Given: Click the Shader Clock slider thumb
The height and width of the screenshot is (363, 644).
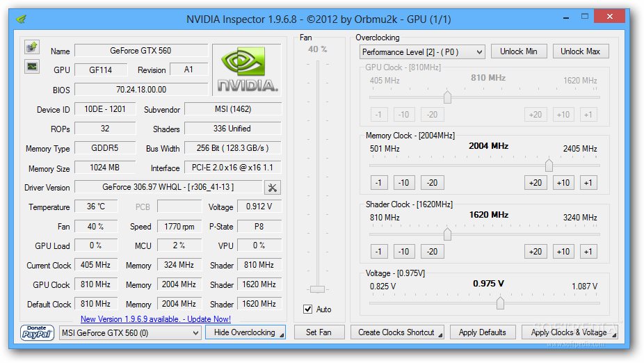Looking at the screenshot, I should [x=447, y=234].
